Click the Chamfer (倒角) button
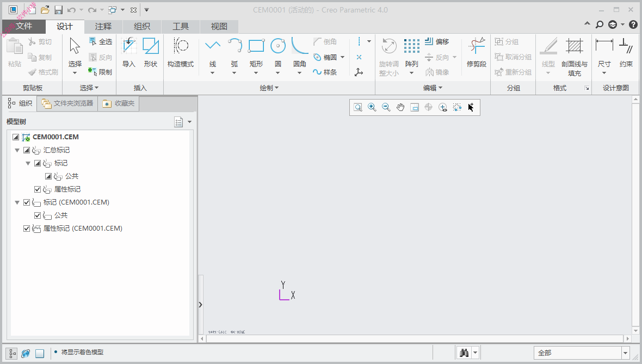Viewport: 642px width, 364px height. coord(325,41)
